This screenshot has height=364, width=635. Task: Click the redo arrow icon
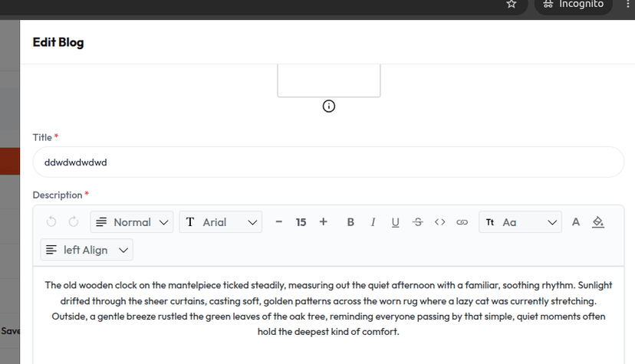(74, 221)
